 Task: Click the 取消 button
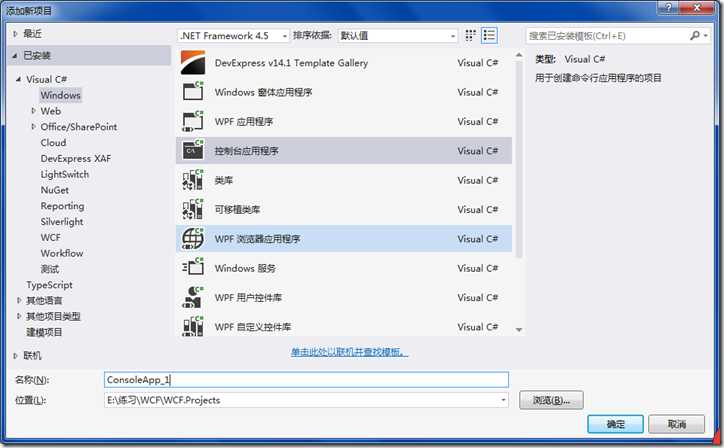pos(676,424)
